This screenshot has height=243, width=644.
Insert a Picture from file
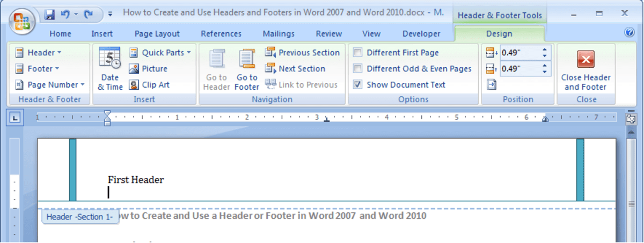(x=148, y=69)
